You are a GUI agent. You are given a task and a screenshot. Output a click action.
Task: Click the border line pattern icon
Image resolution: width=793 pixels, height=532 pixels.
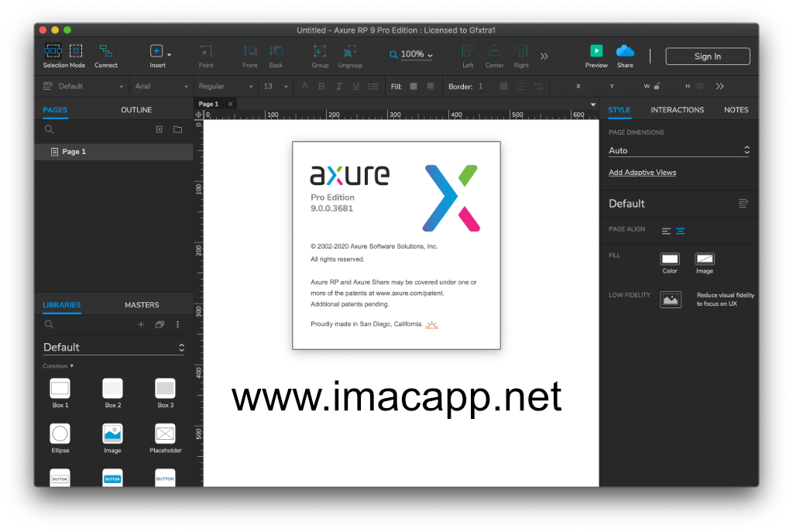pos(520,87)
